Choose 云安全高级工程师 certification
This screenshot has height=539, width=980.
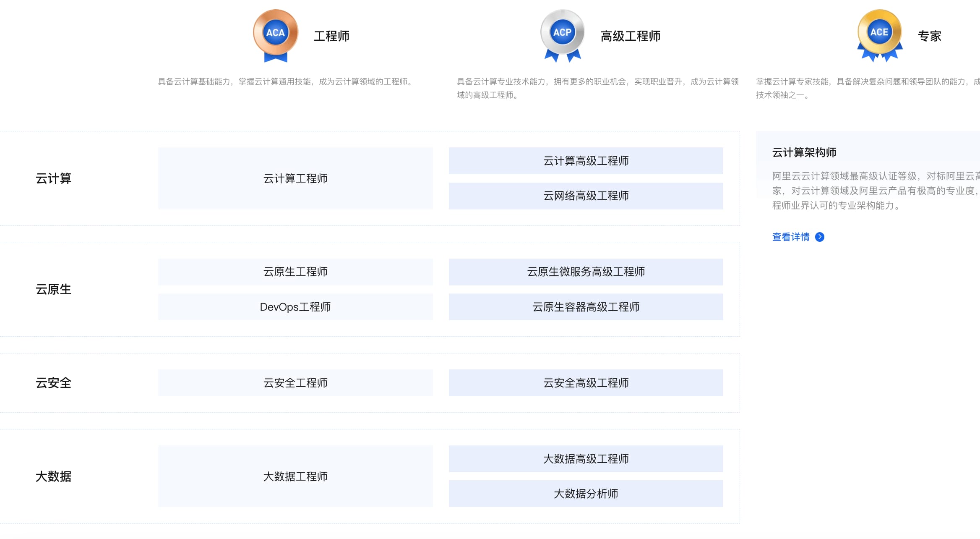(586, 383)
